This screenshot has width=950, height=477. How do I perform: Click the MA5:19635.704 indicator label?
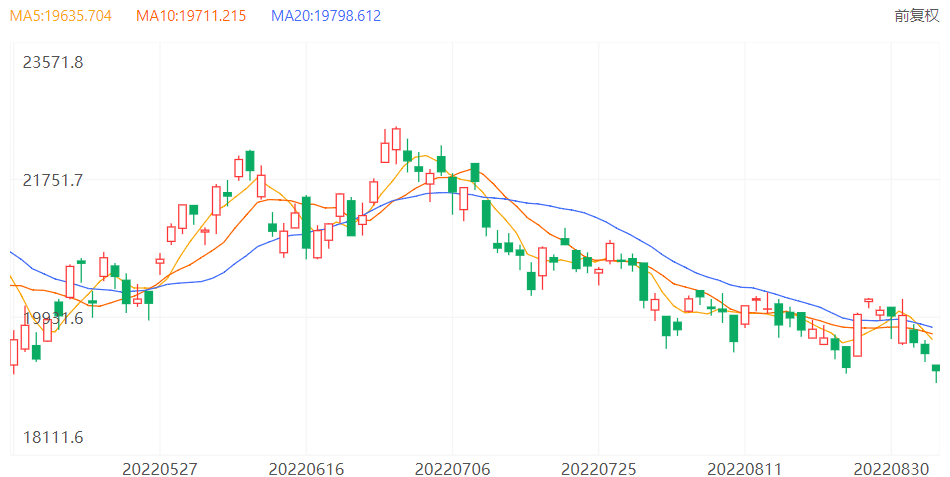(61, 16)
